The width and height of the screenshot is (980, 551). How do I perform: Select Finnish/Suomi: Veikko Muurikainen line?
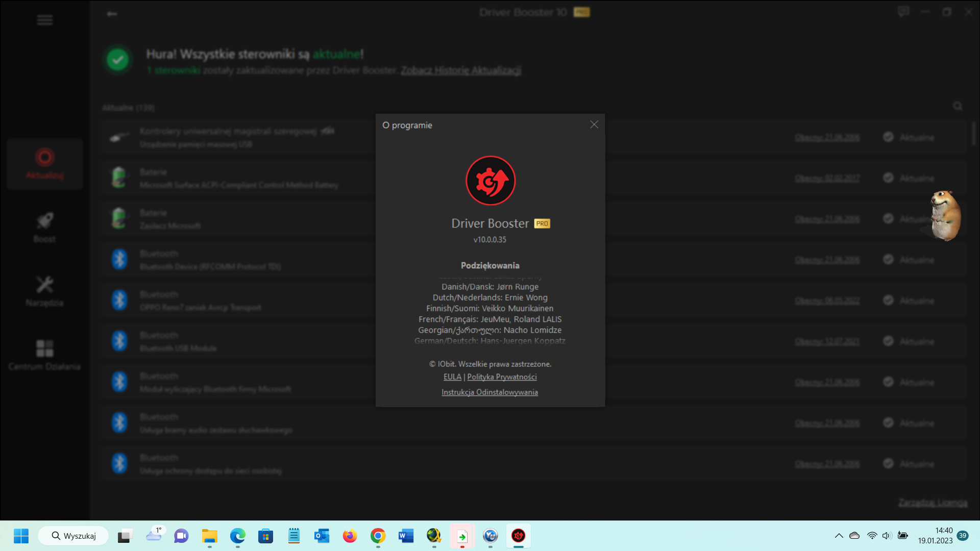point(490,308)
